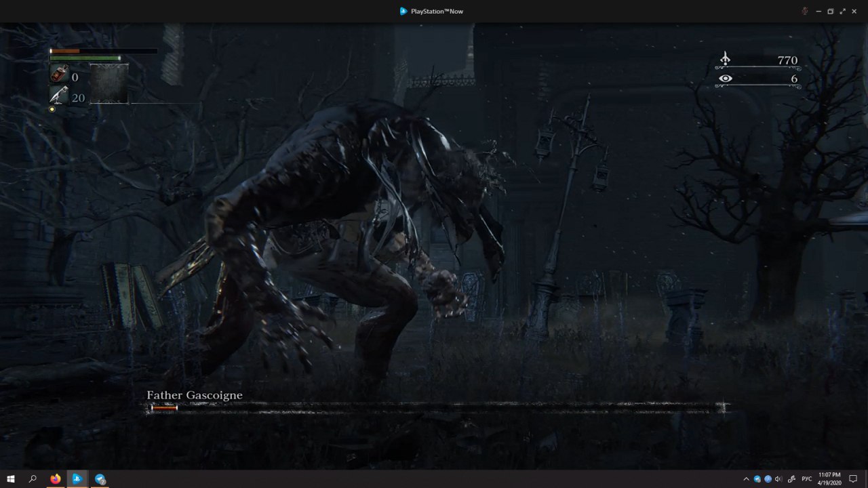
Task: Click the pen-and-link tray icon
Action: (x=791, y=479)
